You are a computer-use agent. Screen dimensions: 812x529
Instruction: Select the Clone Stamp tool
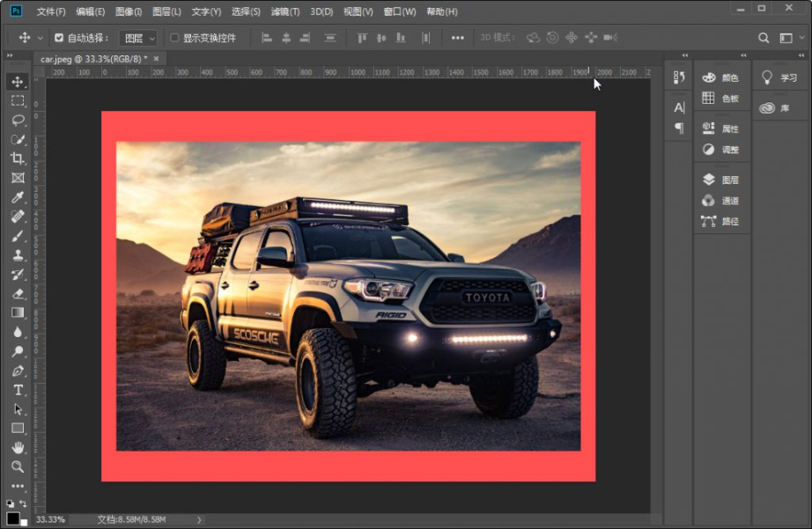click(x=18, y=254)
